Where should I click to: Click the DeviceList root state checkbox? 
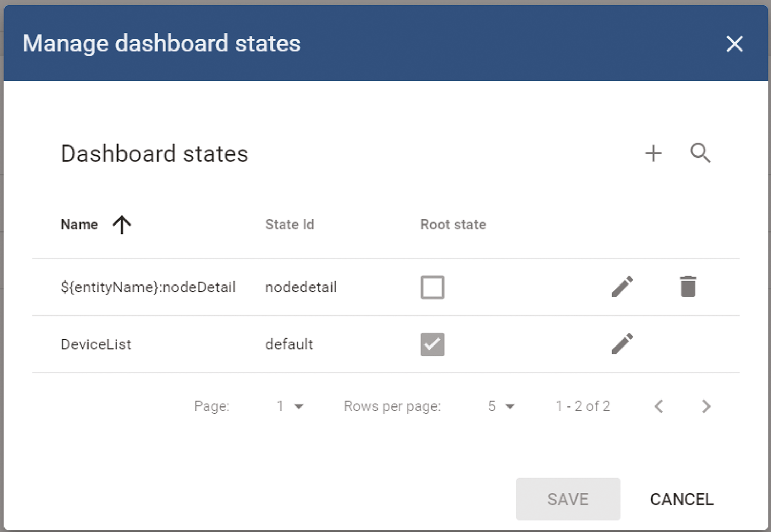point(432,344)
